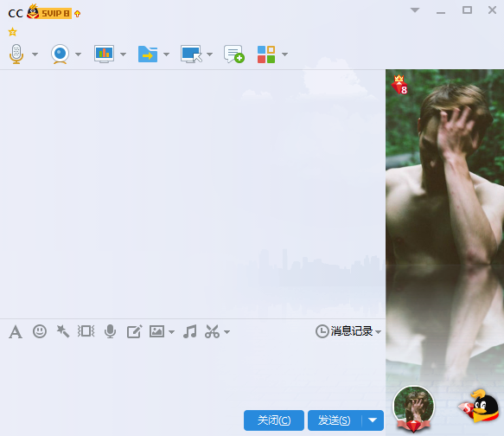The width and height of the screenshot is (504, 436).
Task: Open the apps grid colored squares icon
Action: click(266, 54)
